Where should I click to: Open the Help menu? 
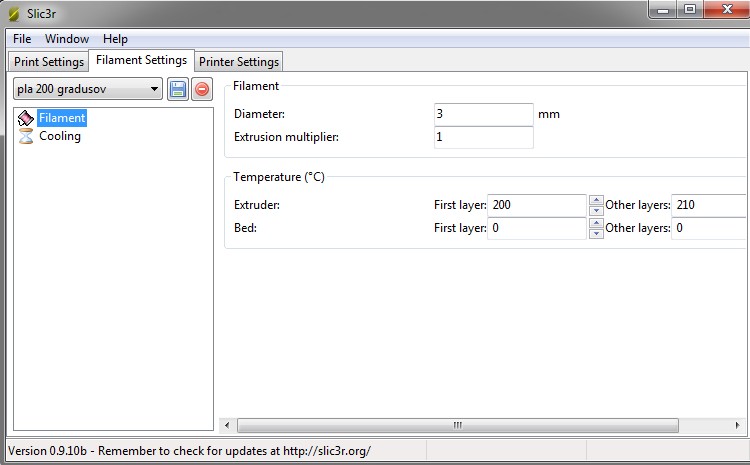point(115,39)
